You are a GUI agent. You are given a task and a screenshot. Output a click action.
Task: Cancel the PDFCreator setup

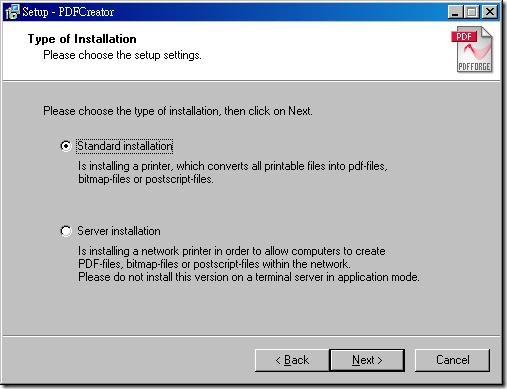452,360
